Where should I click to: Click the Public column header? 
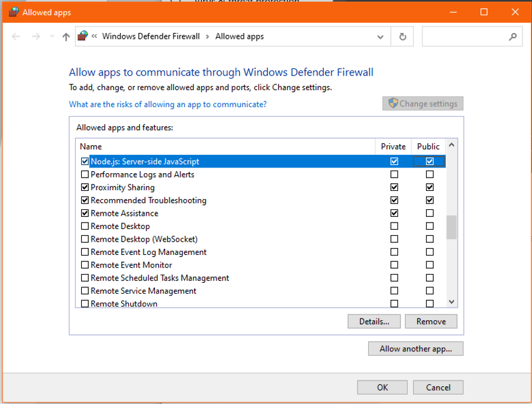click(428, 147)
